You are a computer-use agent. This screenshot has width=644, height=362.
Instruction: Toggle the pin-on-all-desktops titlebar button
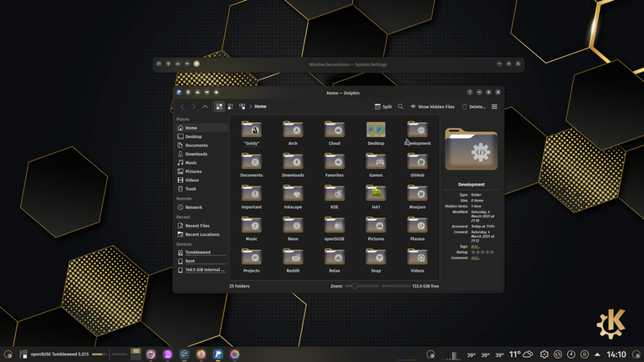pyautogui.click(x=188, y=92)
